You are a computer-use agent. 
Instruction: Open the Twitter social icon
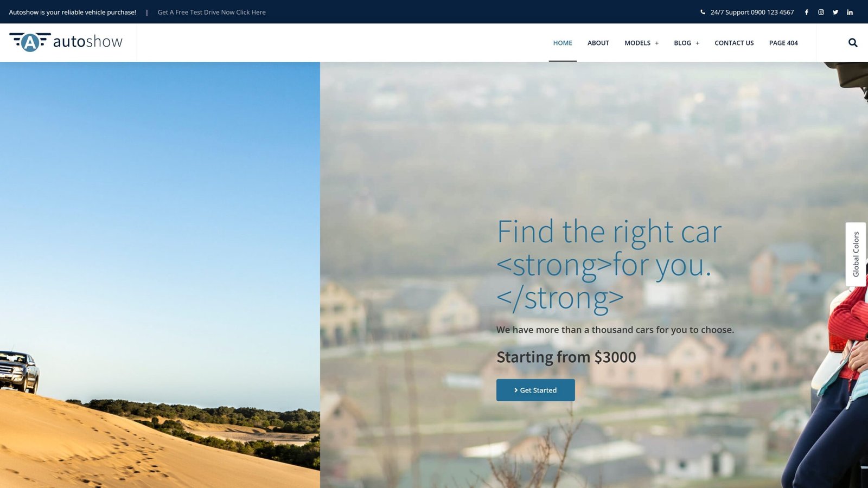(x=835, y=12)
